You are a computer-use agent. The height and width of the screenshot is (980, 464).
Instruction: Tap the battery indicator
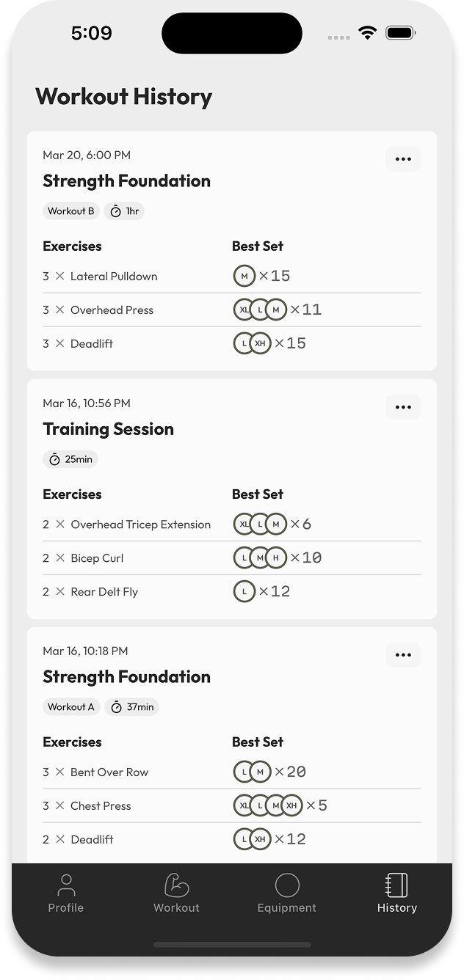(x=401, y=32)
